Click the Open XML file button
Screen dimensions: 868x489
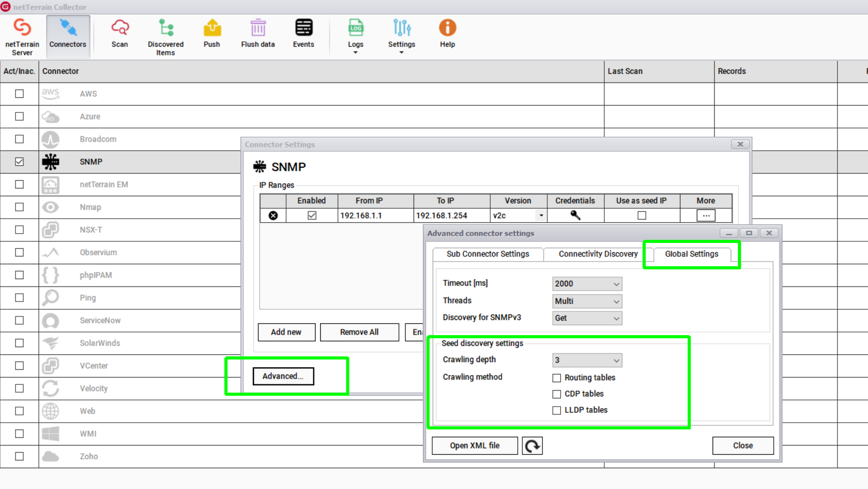(475, 445)
